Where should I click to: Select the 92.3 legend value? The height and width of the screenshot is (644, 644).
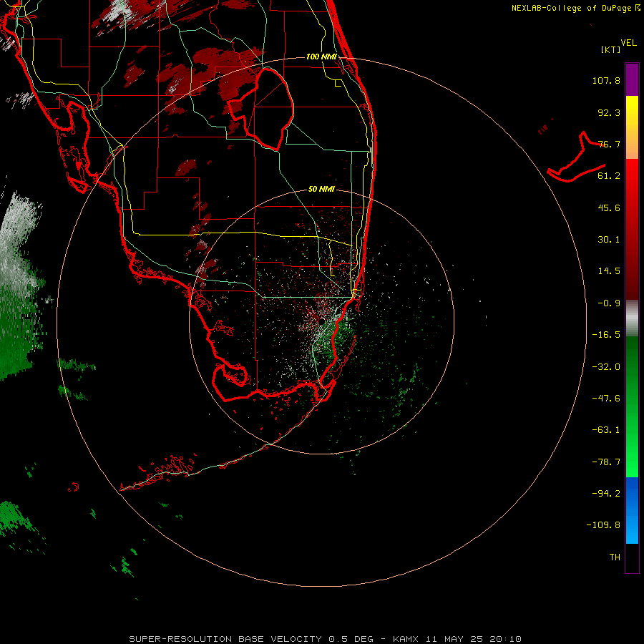[x=609, y=112]
